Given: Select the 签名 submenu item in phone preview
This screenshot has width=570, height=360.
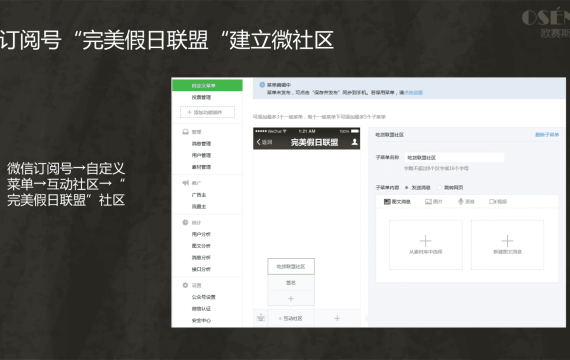Looking at the screenshot, I should click(291, 283).
